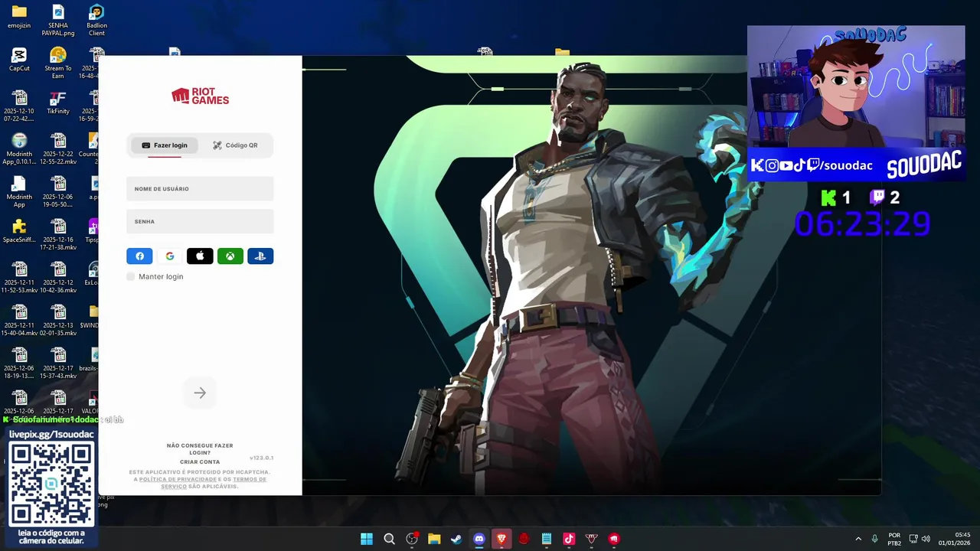Click the Riot Games logo
Screen dimensions: 980x551
point(200,96)
